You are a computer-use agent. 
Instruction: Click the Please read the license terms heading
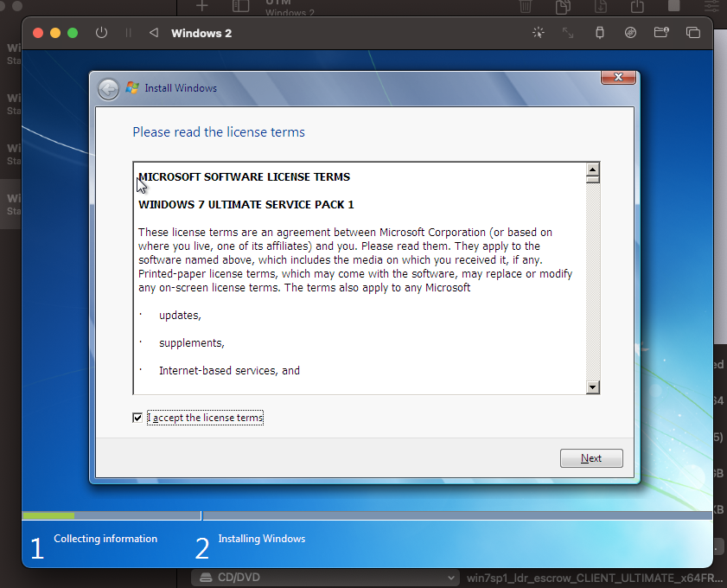[x=219, y=132]
